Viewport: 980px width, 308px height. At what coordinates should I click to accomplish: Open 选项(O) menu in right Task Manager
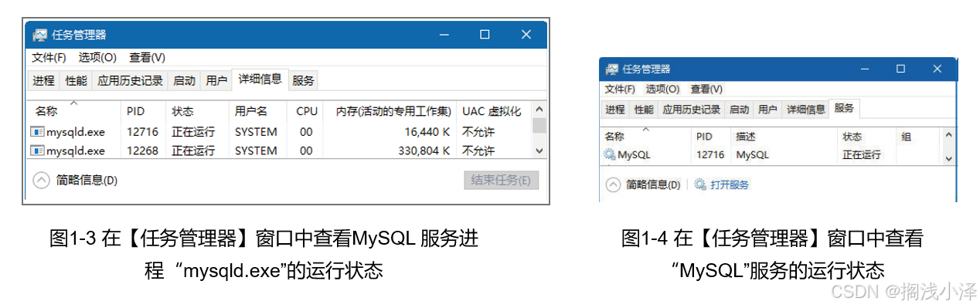tap(662, 89)
